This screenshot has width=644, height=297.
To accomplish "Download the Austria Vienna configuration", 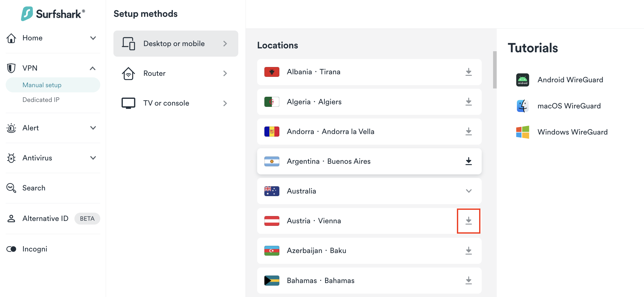I will tap(469, 221).
